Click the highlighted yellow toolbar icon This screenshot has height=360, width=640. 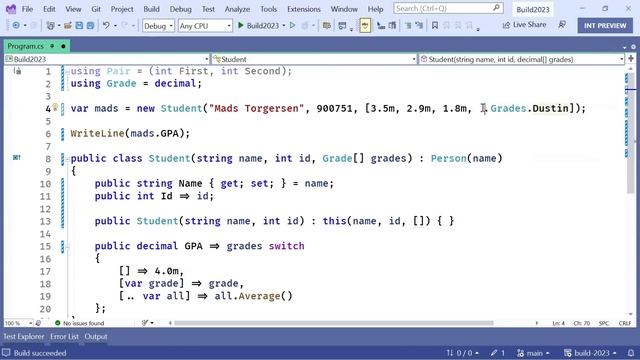pos(365,26)
